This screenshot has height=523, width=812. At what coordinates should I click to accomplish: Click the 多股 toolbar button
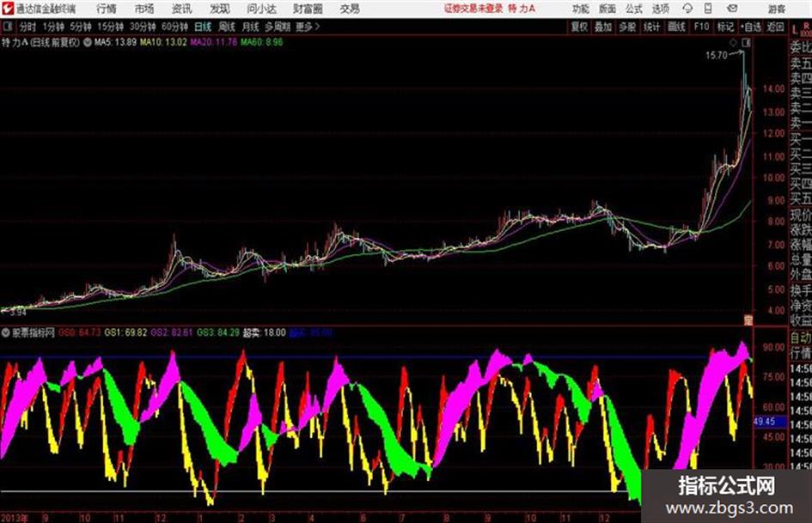point(627,27)
